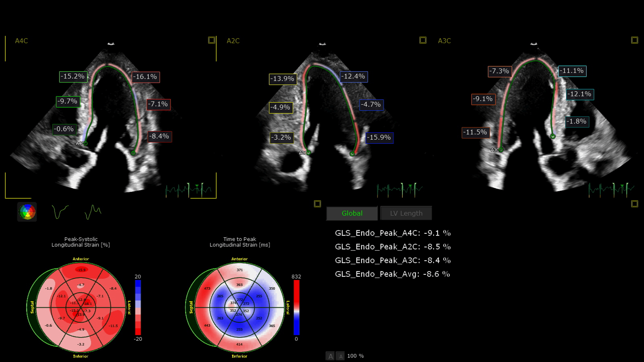Select A4C segment label -8.4%

coord(159,137)
